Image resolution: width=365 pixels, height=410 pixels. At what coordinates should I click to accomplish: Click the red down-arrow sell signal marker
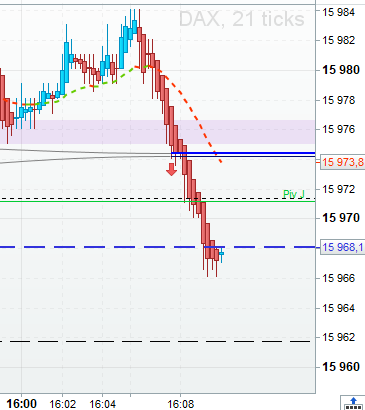171,169
